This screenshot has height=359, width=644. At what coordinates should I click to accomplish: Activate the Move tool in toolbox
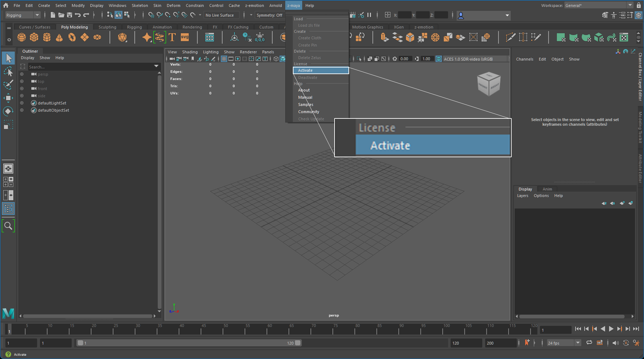pos(8,98)
